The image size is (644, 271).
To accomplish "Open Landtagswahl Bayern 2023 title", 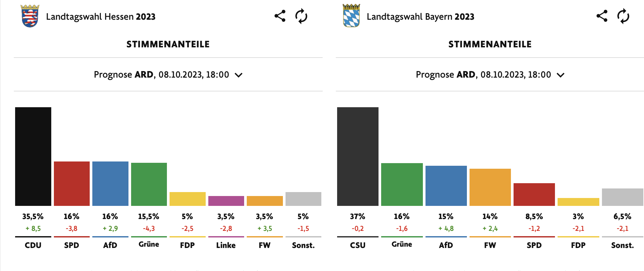I will [421, 17].
